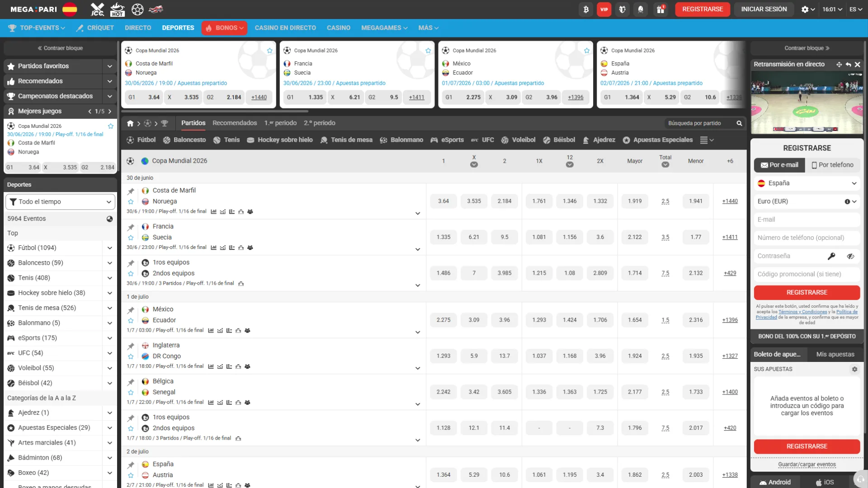The height and width of the screenshot is (488, 868).
Task: Pin the Bélgica vs Senegal match
Action: (131, 382)
